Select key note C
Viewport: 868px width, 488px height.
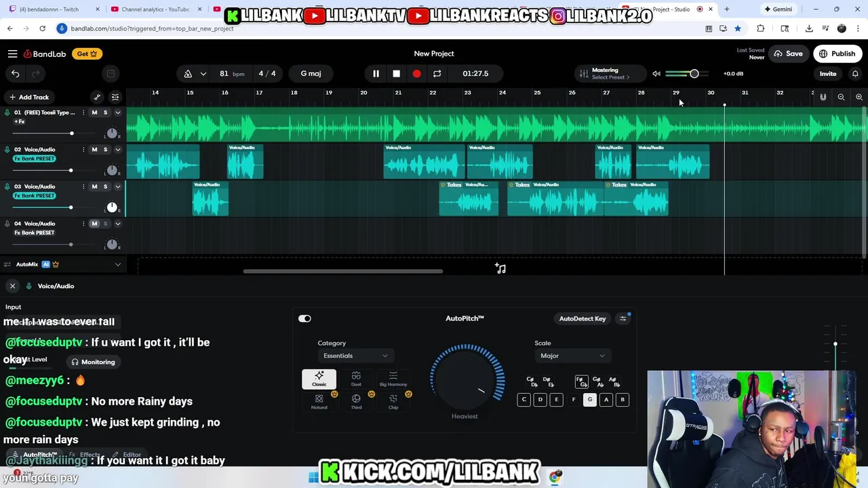point(524,400)
